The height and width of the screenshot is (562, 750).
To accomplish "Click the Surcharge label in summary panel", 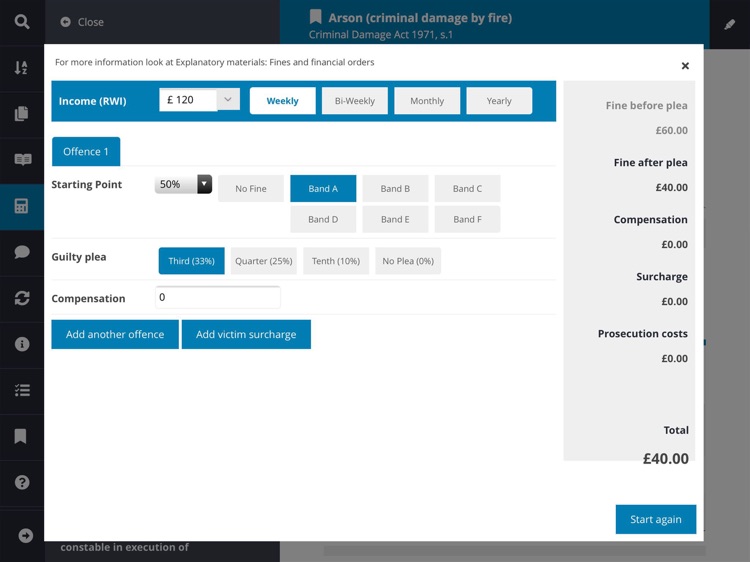I will pos(662,276).
